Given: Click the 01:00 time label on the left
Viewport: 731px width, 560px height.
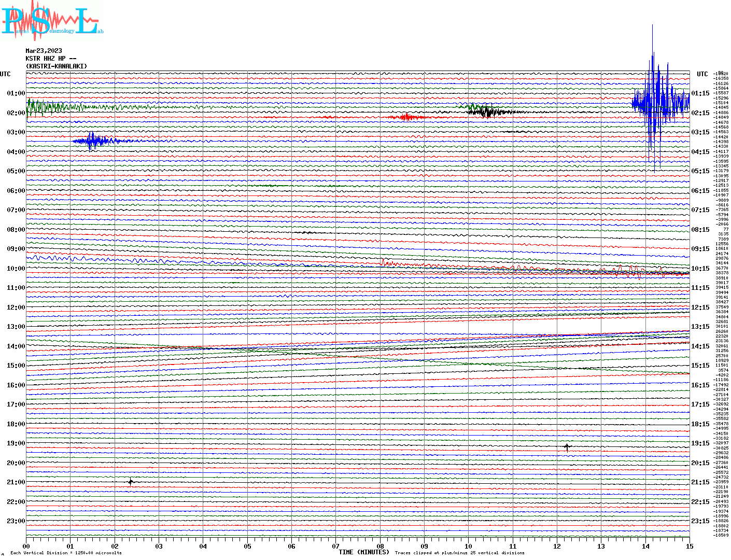Looking at the screenshot, I should (x=16, y=93).
